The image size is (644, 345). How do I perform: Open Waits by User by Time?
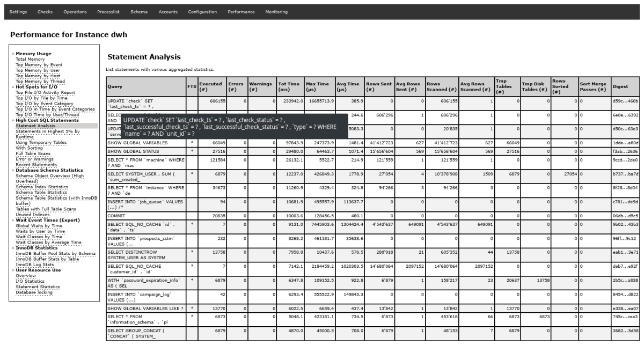tap(41, 231)
